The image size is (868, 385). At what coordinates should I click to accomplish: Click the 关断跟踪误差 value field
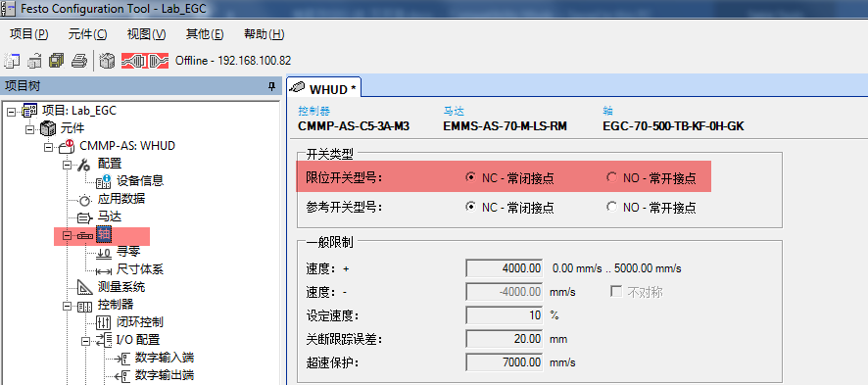(505, 339)
